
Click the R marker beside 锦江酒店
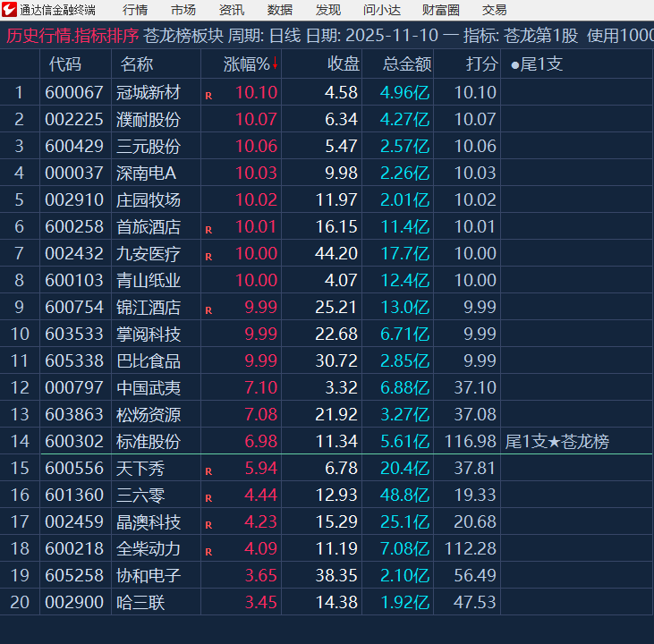click(208, 309)
